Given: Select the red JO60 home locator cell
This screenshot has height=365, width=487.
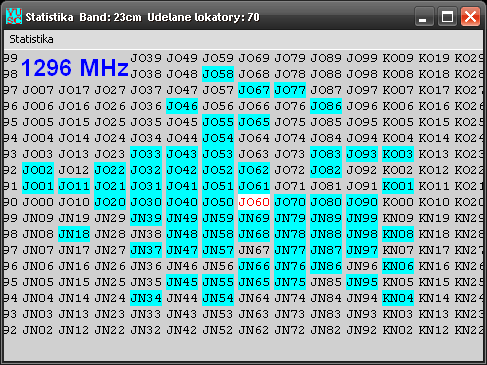Looking at the screenshot, I should point(254,202).
